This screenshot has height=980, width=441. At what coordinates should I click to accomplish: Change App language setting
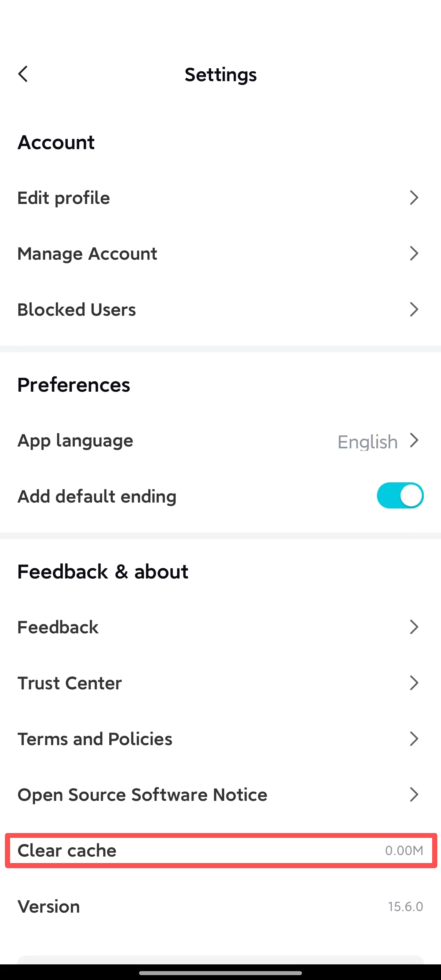75,441
